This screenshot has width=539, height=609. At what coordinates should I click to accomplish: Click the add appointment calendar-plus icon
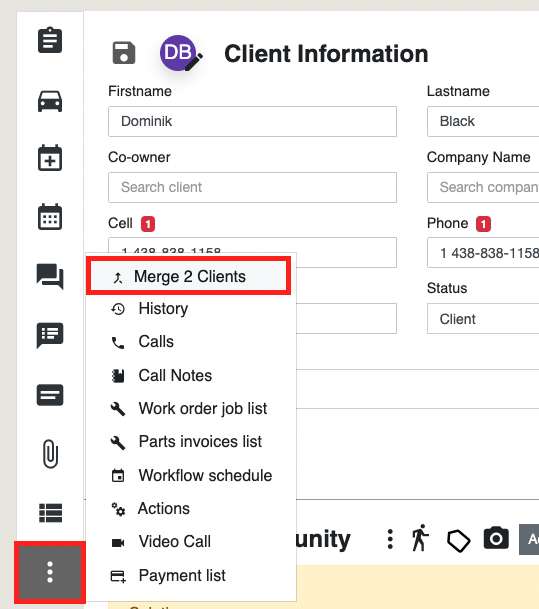click(x=50, y=158)
